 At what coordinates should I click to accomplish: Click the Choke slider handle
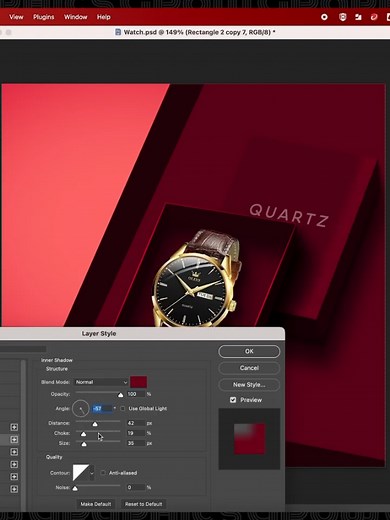pos(83,434)
